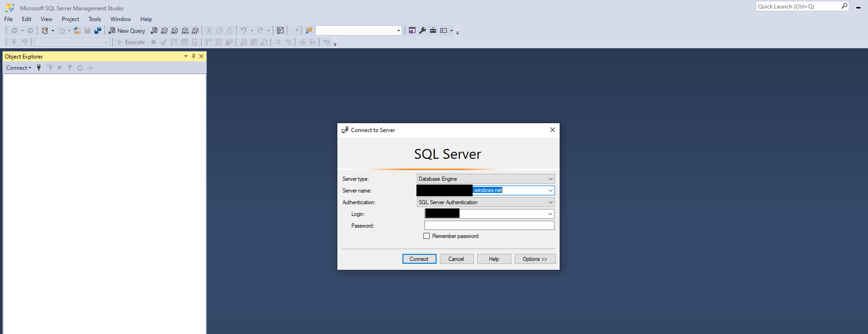The width and height of the screenshot is (868, 334).
Task: Click Activity Monitor pulse icon in Object Explorer
Action: click(90, 67)
